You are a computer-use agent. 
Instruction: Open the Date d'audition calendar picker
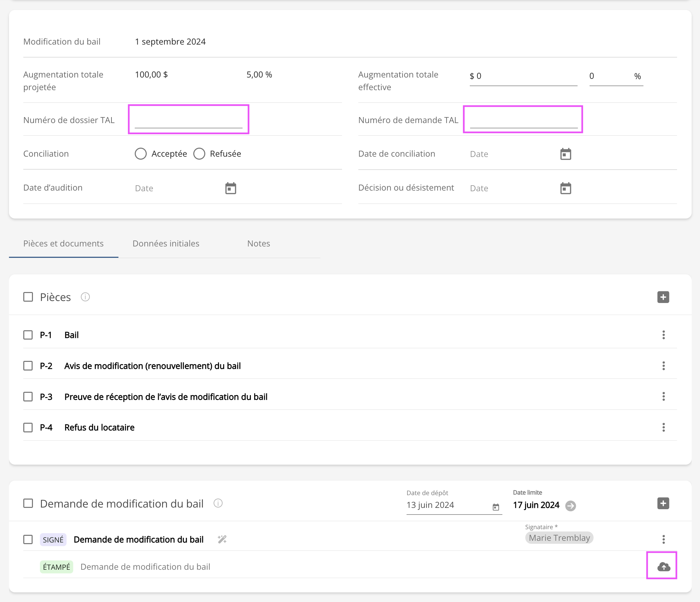click(231, 188)
